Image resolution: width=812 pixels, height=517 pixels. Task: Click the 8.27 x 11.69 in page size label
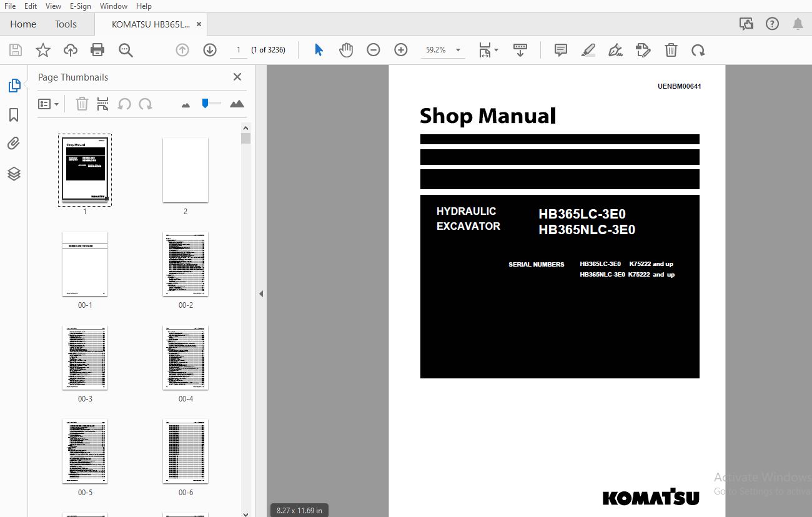point(300,510)
